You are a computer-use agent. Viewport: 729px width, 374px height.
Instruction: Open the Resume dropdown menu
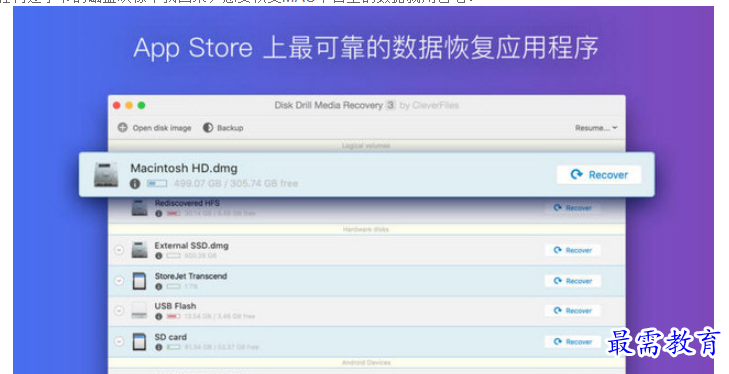point(596,128)
